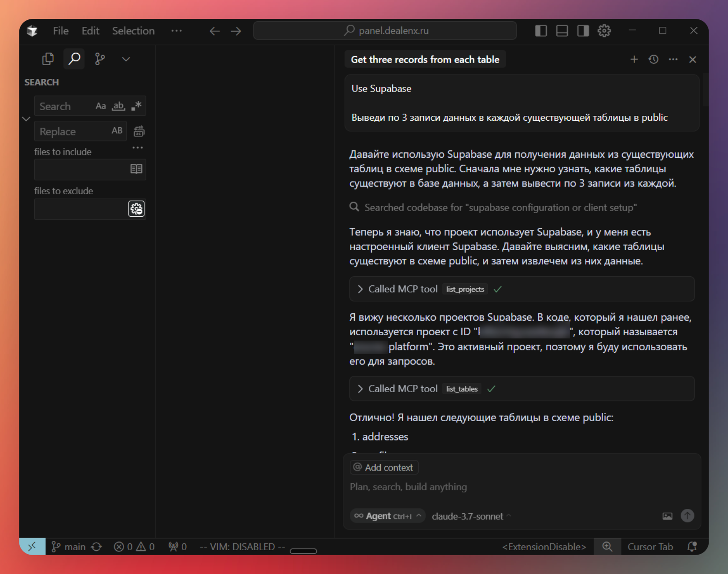Select the Search view icon in sidebar
Viewport: 728px width, 574px height.
[x=74, y=59]
